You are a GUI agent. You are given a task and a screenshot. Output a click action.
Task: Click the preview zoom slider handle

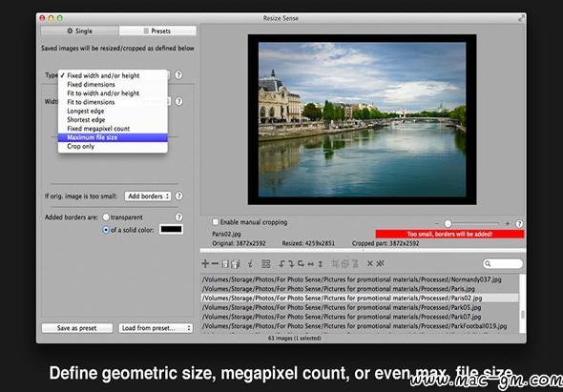(x=448, y=223)
